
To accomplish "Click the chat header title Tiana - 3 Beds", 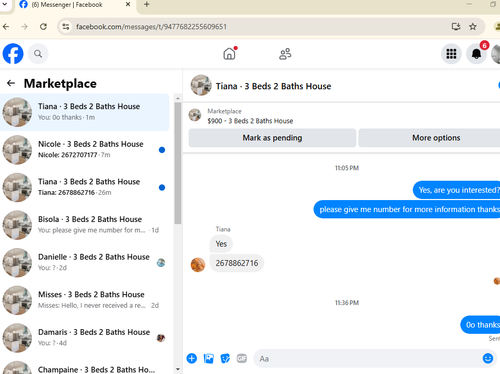I will point(273,86).
